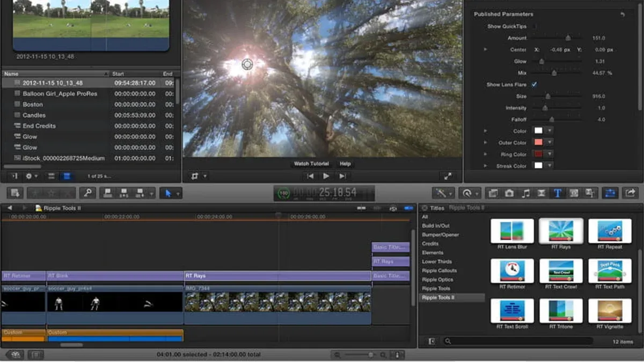This screenshot has height=362, width=644.
Task: Select the Ripple Optics category
Action: point(437,279)
